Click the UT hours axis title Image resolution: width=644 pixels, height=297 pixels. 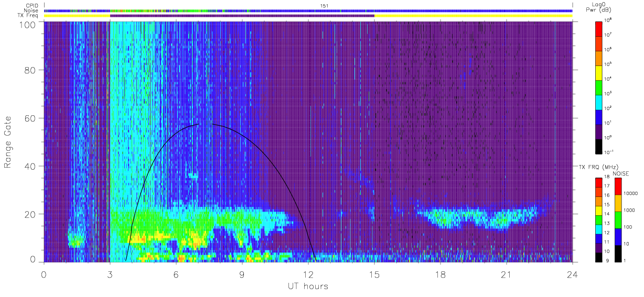pos(308,287)
